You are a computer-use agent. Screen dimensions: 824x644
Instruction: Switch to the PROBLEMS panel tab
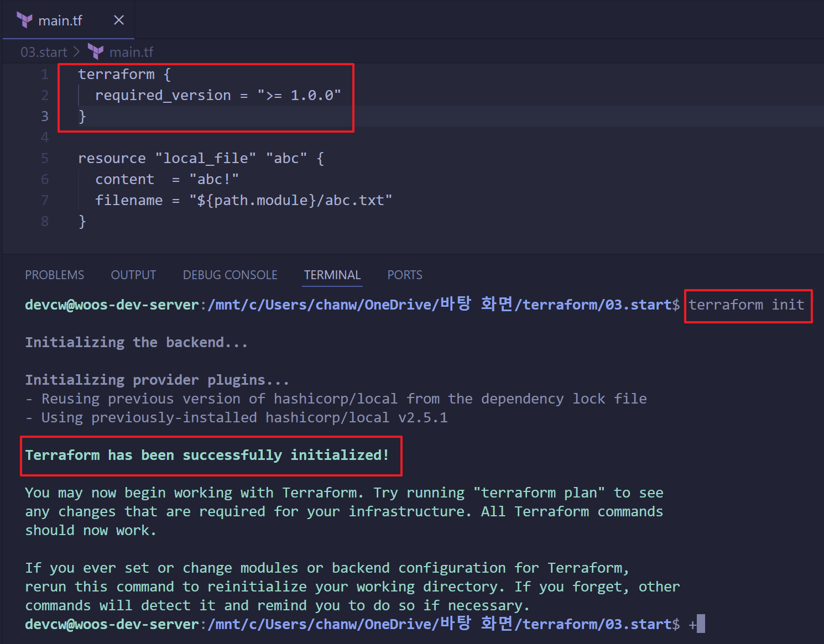[54, 275]
